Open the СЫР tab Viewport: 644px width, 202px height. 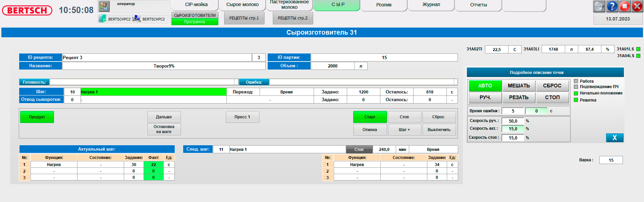coord(337,5)
